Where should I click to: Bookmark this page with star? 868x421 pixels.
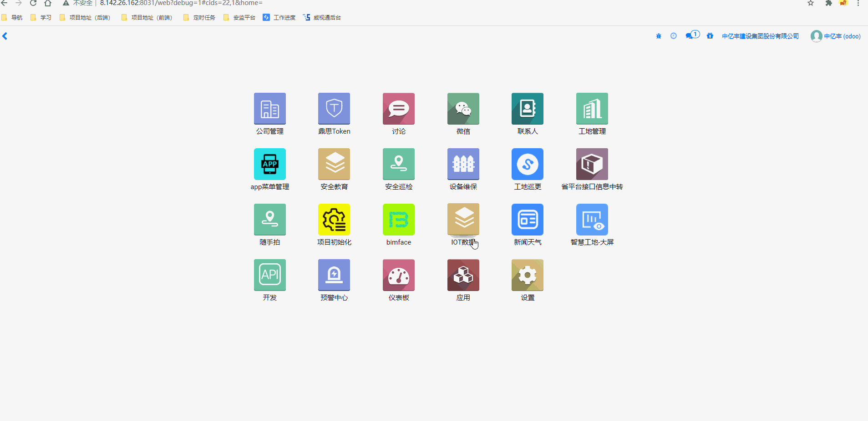(x=811, y=3)
